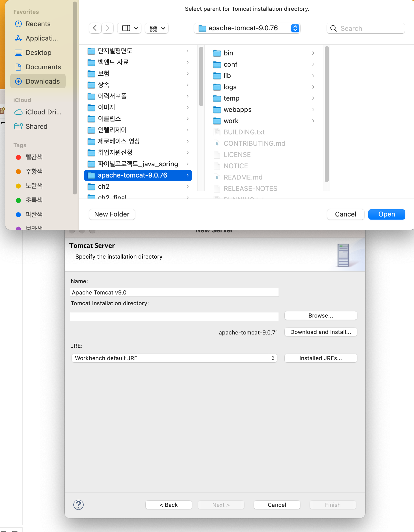The height and width of the screenshot is (532, 414).
Task: Click the sidebar scrollbar
Action: click(x=75, y=98)
